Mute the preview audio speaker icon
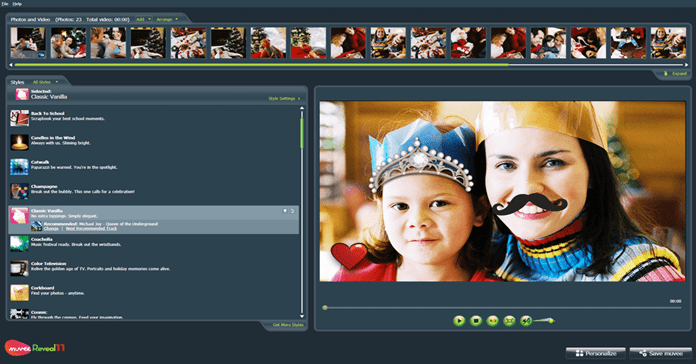Image resolution: width=696 pixels, height=364 pixels. (526, 320)
